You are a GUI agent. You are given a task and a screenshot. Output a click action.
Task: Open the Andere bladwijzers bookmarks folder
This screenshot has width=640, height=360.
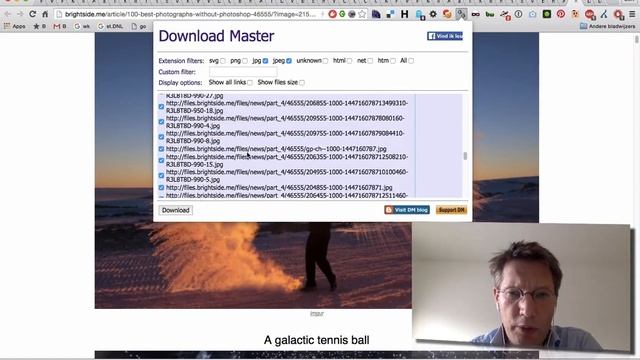(607, 26)
